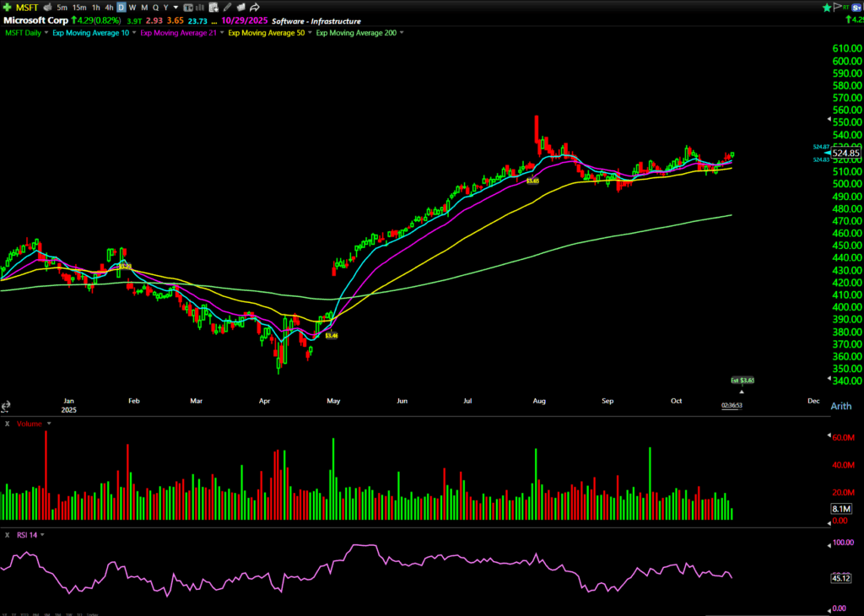
Task: Click the 524.85 current price label
Action: pyautogui.click(x=845, y=153)
